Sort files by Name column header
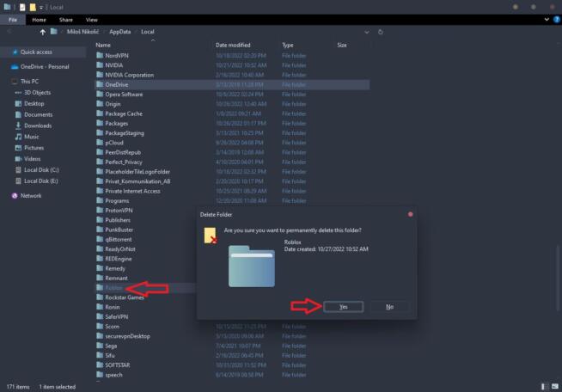562x392 pixels. pyautogui.click(x=103, y=45)
